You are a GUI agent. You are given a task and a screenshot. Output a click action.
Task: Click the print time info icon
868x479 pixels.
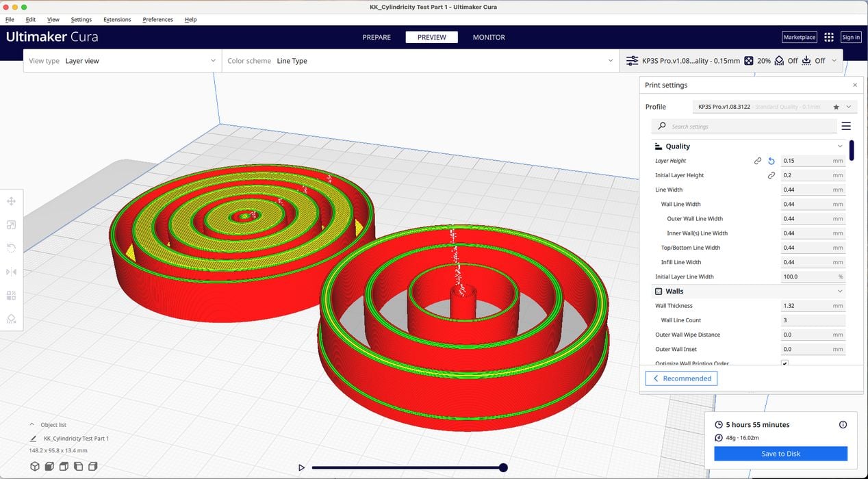point(843,424)
